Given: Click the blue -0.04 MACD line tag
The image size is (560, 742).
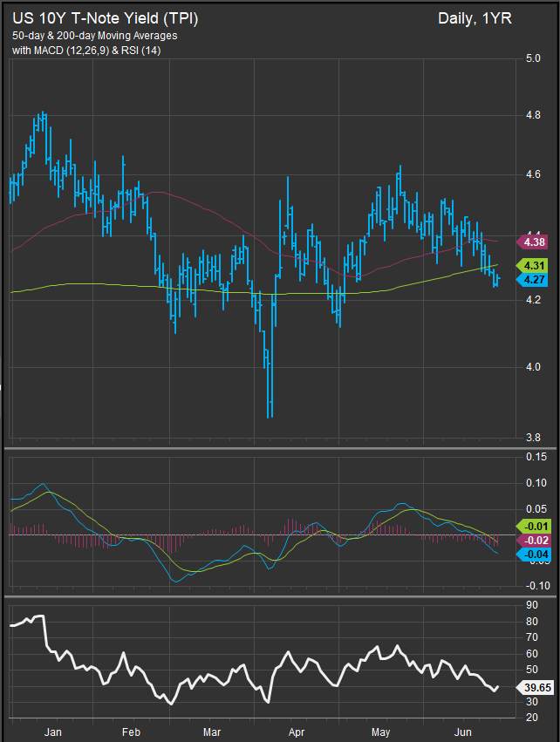Looking at the screenshot, I should coord(533,555).
